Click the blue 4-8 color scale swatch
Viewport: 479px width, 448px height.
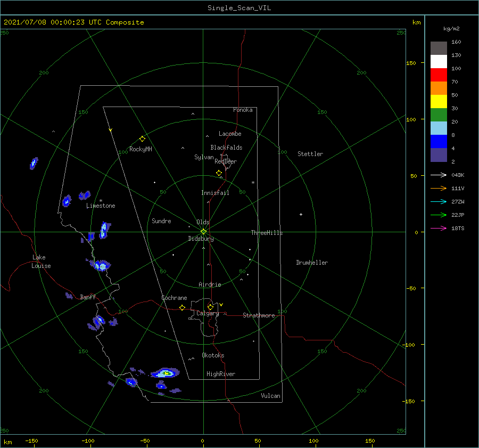coord(439,142)
